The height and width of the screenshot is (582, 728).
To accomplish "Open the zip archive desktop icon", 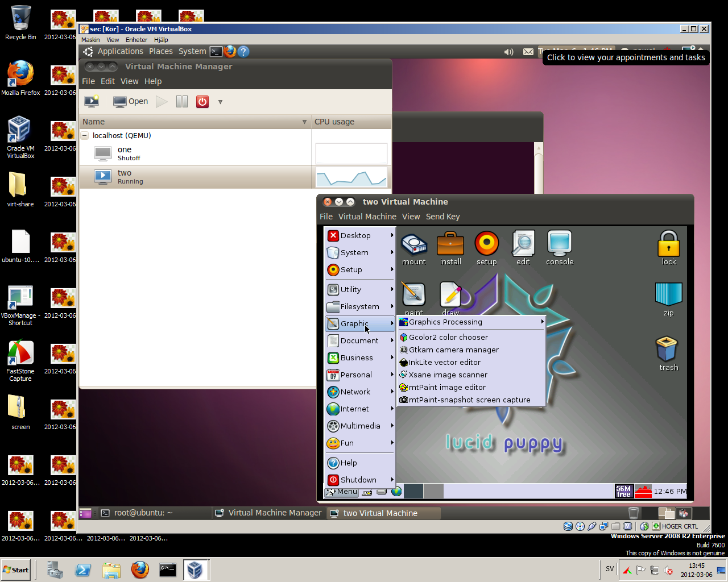I will coord(669,300).
